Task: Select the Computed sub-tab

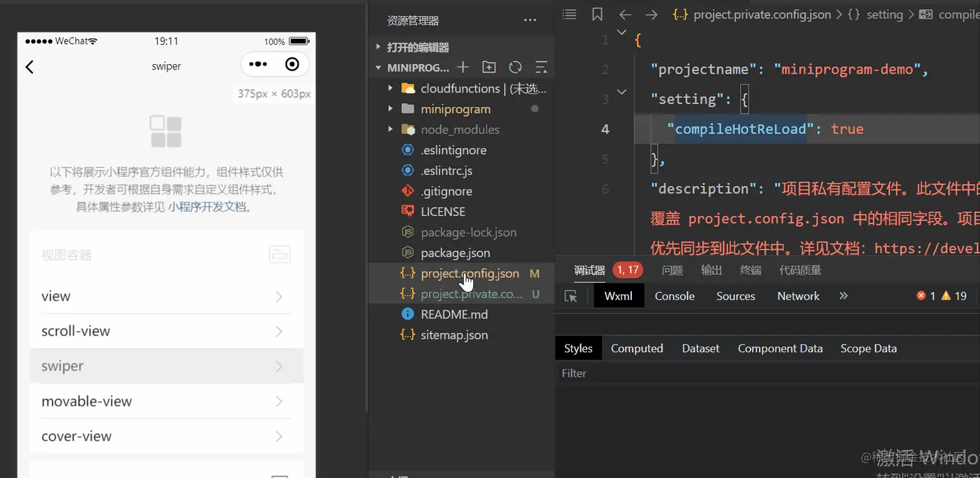Action: [637, 348]
